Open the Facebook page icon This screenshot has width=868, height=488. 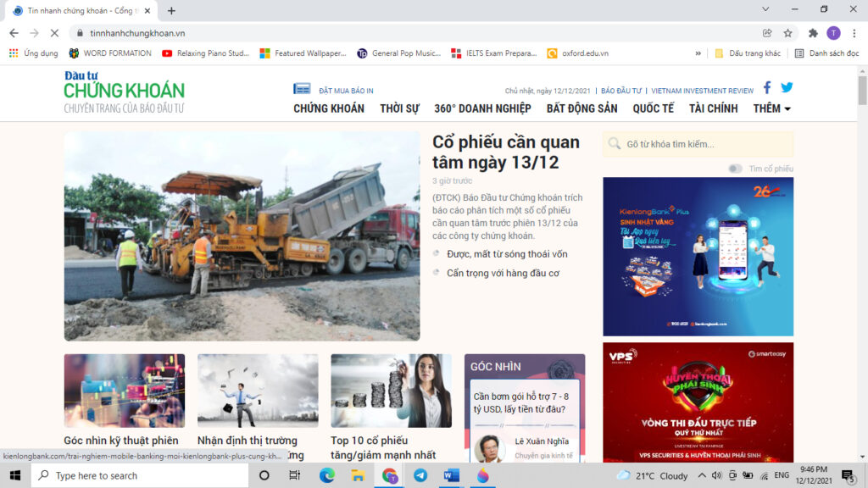click(x=767, y=87)
